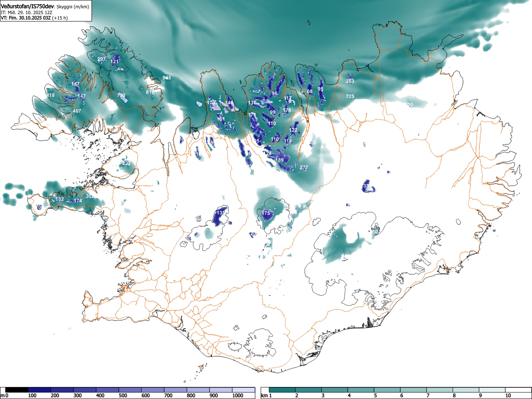Click the black 0–100 m legend segment
Image resolution: width=532 pixels, height=399 pixels.
click(17, 390)
